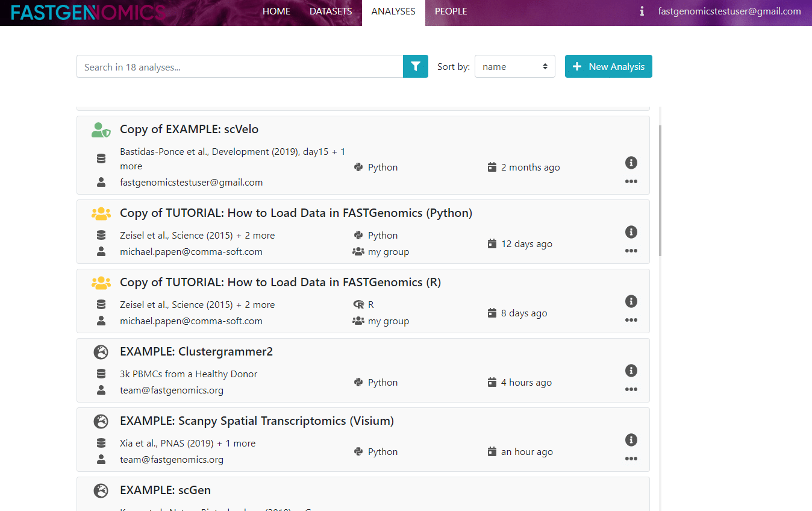This screenshot has width=812, height=511.
Task: Open more options for How to Load Data (Python)
Action: 631,251
